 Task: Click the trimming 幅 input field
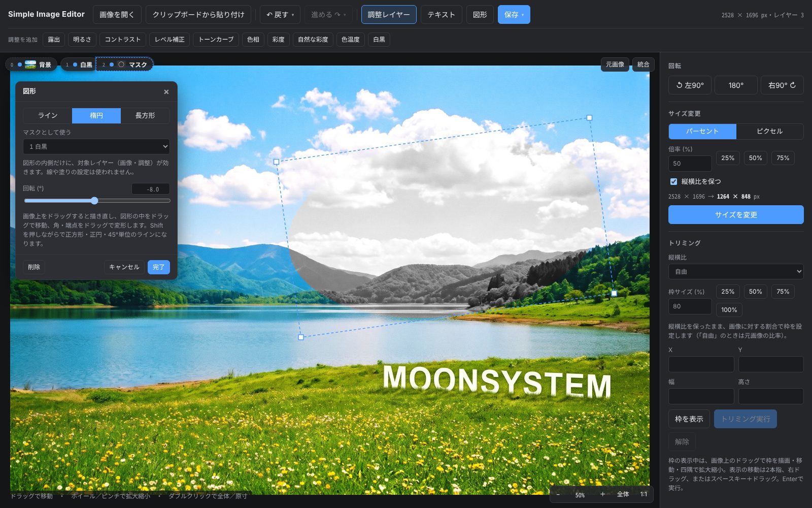[701, 396]
